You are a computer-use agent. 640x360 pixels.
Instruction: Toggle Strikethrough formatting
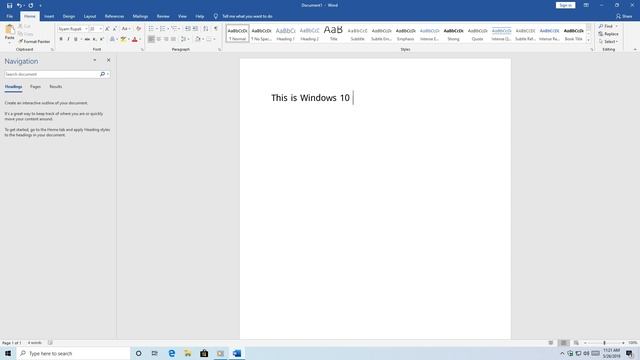pyautogui.click(x=87, y=39)
